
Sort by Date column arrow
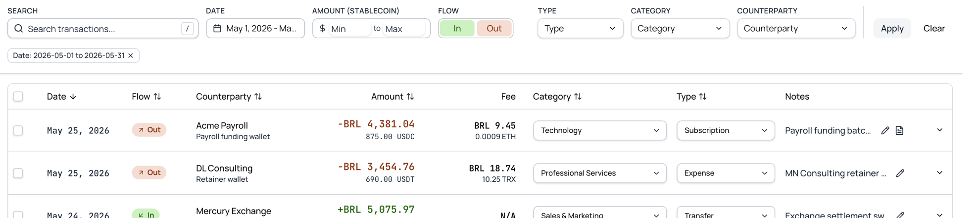(73, 97)
